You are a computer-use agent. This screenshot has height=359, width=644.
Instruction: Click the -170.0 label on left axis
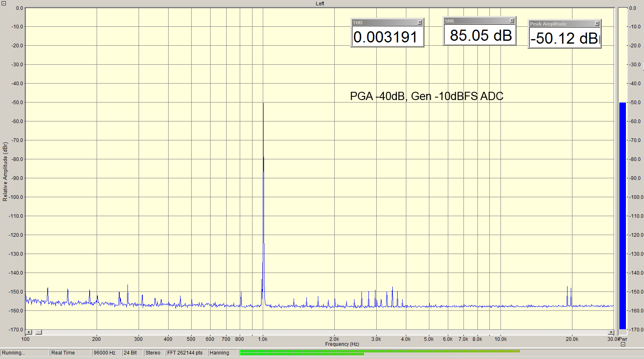click(16, 330)
